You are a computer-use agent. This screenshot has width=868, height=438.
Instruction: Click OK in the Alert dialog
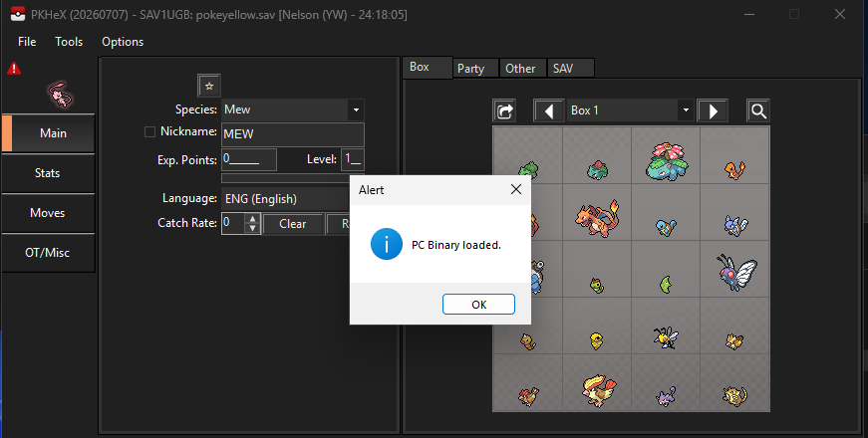[478, 305]
